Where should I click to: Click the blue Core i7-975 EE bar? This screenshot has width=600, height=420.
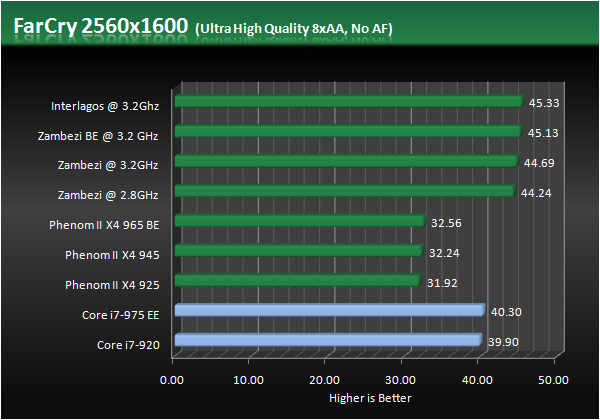330,310
